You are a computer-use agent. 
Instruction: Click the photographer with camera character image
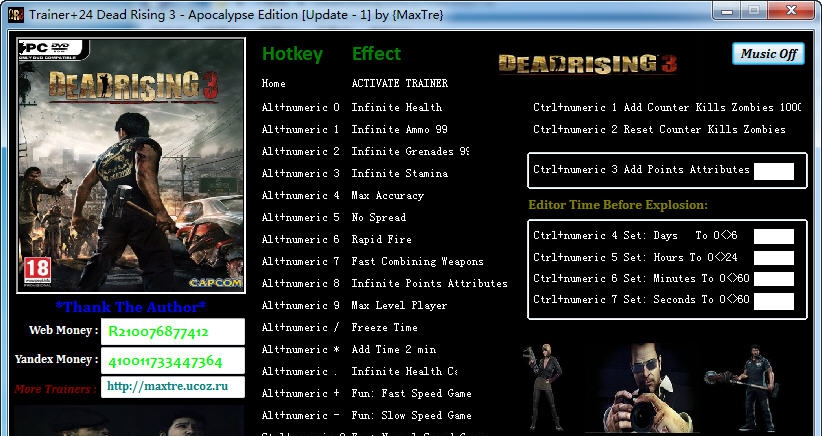[647, 389]
